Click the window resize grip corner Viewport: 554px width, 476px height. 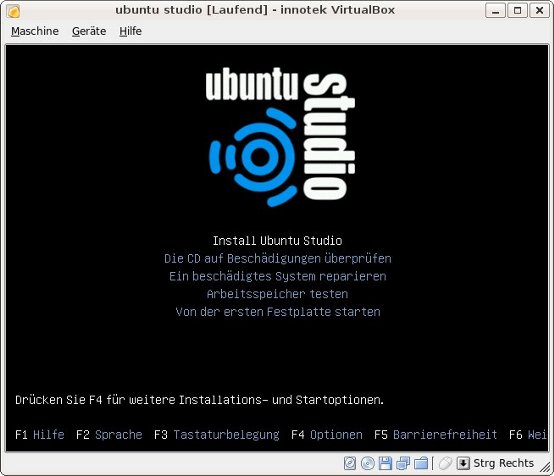[546, 467]
